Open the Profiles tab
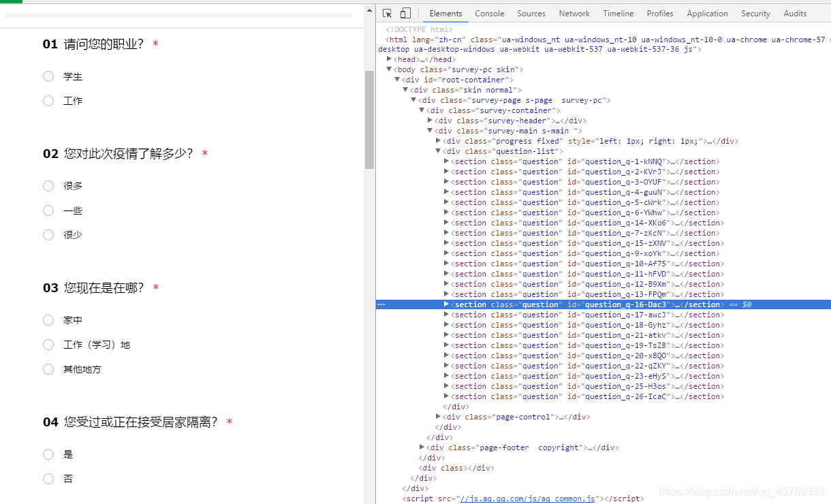 pos(660,14)
